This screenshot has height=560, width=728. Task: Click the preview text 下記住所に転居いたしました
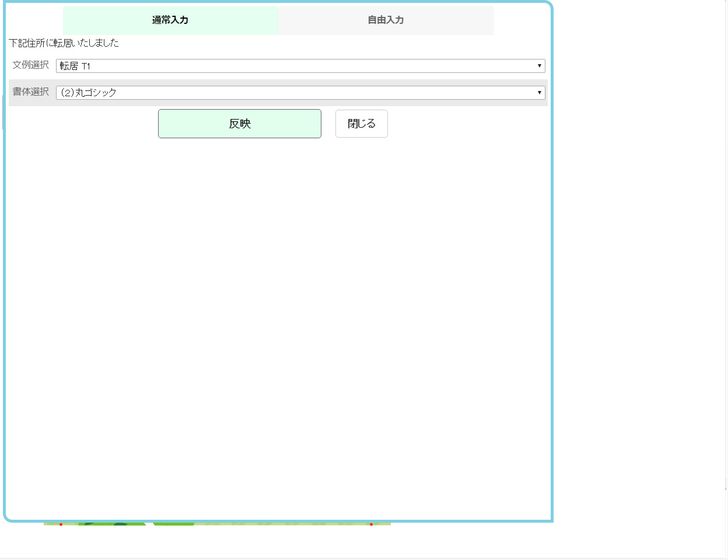pyautogui.click(x=64, y=43)
